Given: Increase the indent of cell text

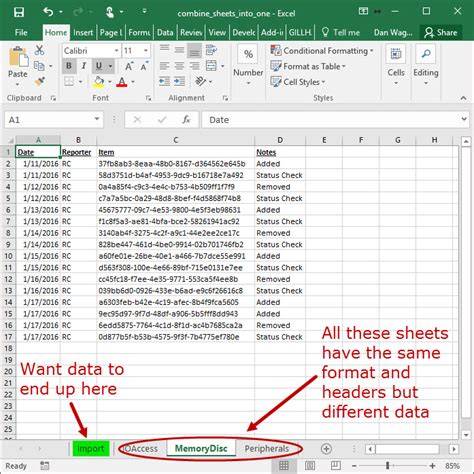Looking at the screenshot, I should tap(179, 81).
